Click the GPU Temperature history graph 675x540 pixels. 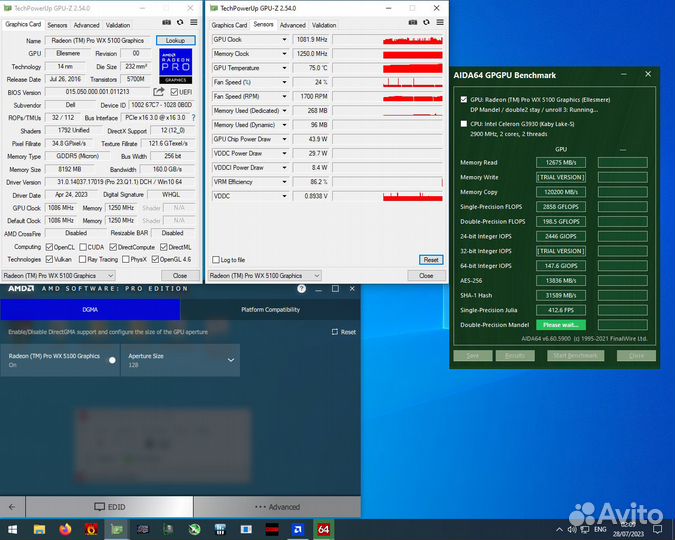(388, 68)
